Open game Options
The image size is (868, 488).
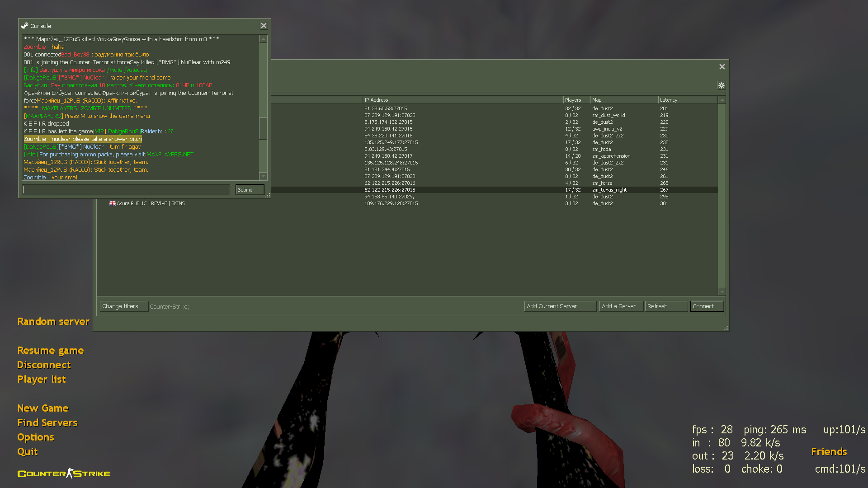coord(36,437)
